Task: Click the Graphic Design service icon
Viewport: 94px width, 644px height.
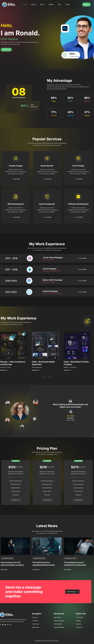Action: click(16, 158)
